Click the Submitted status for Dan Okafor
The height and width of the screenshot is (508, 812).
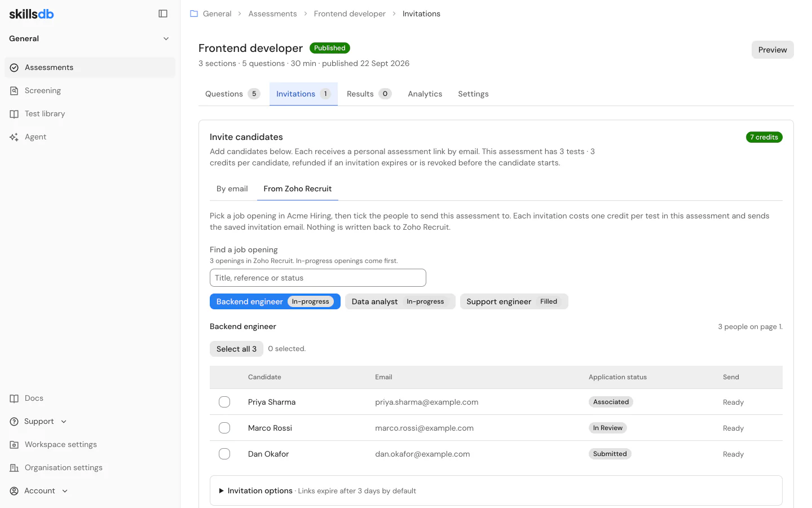point(610,454)
